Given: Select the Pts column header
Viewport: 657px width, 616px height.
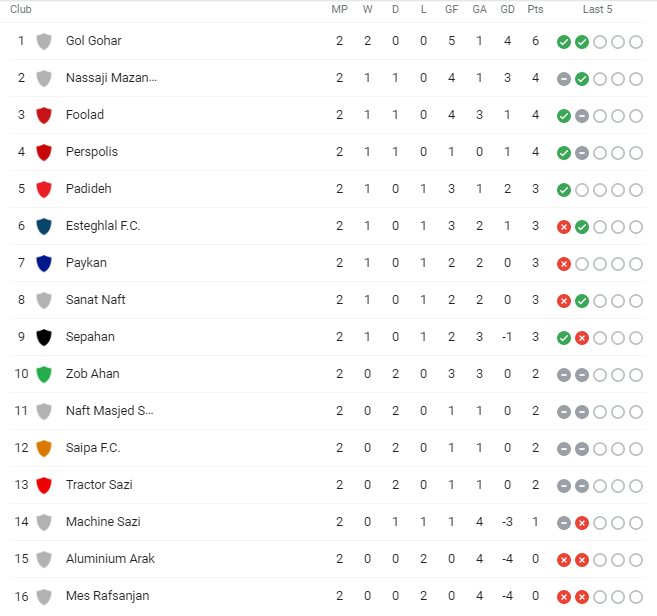Looking at the screenshot, I should [535, 9].
